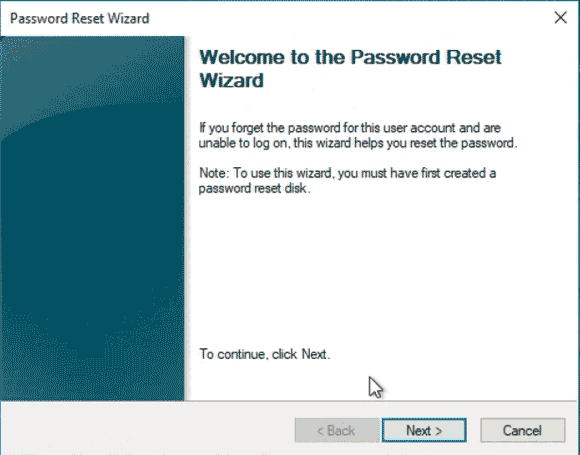Image resolution: width=580 pixels, height=455 pixels.
Task: Click the 'password reset disk.' text
Action: point(254,188)
